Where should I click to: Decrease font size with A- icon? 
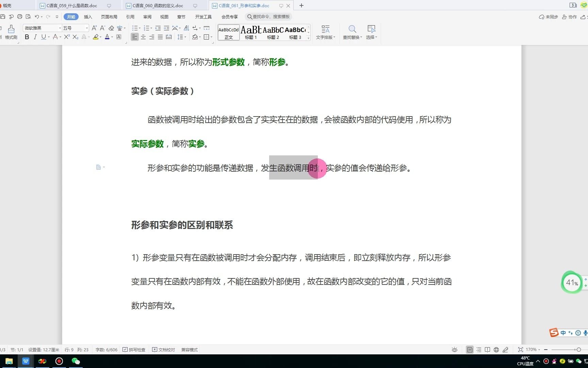click(102, 28)
